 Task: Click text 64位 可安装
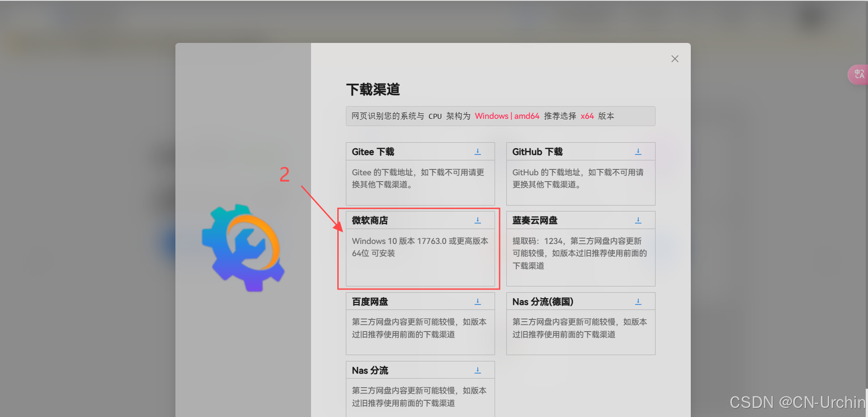[x=373, y=253]
